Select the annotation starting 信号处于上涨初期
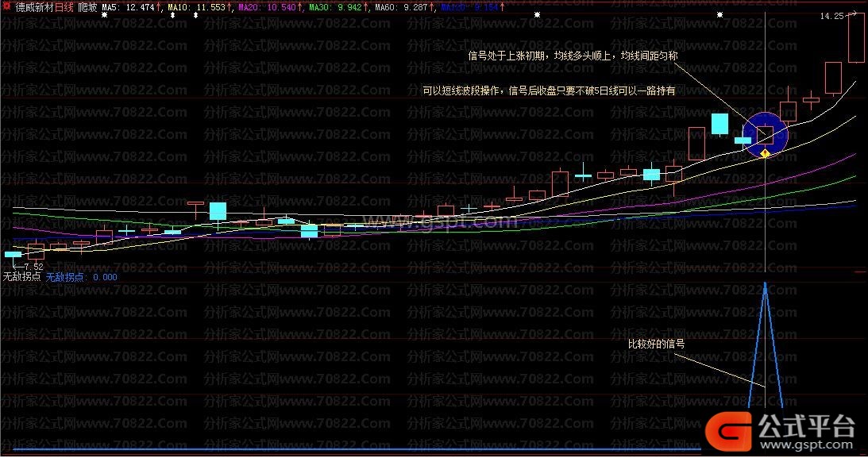 [573, 56]
